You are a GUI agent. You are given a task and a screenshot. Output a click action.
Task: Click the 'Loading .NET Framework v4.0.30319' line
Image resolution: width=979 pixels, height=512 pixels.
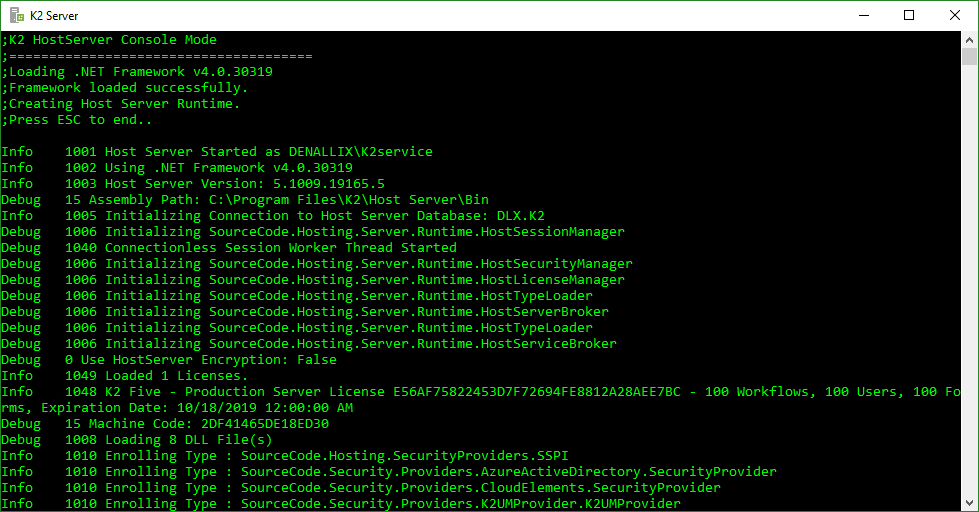pyautogui.click(x=137, y=72)
